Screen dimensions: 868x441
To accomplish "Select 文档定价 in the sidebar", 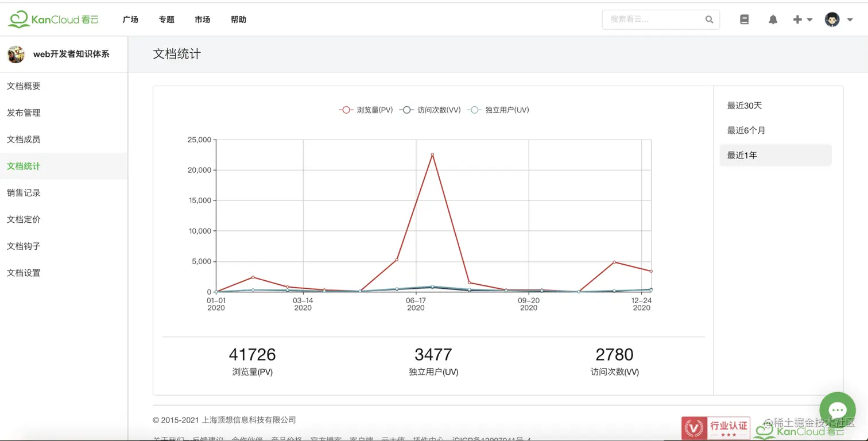I will [x=64, y=219].
